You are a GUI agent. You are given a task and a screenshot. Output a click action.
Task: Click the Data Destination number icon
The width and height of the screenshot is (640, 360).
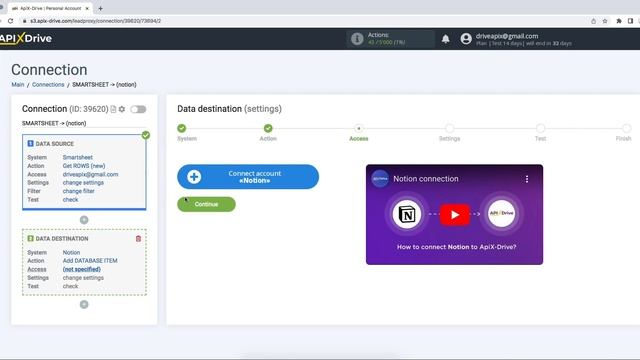coord(30,238)
